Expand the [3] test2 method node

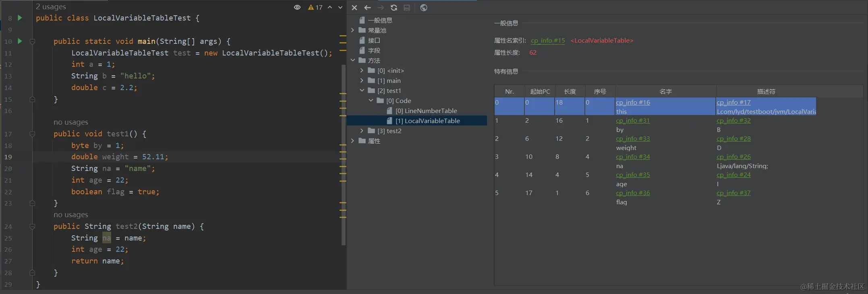pyautogui.click(x=362, y=131)
